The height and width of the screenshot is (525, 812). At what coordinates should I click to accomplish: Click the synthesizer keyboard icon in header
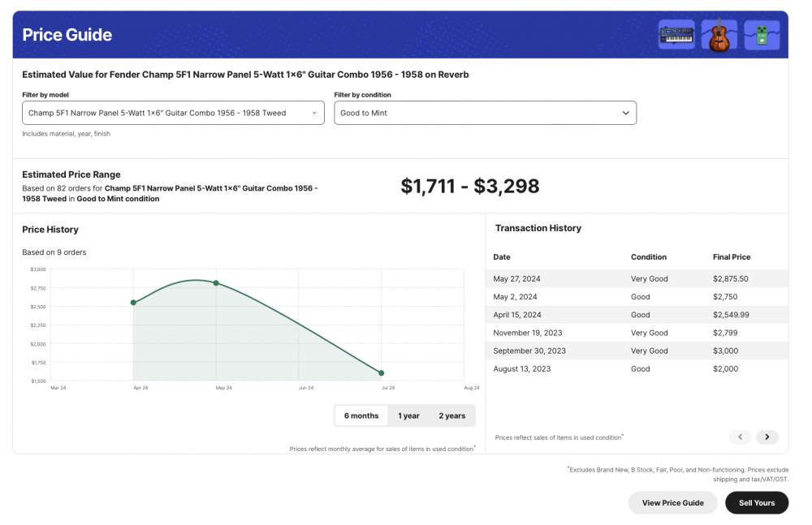click(676, 35)
